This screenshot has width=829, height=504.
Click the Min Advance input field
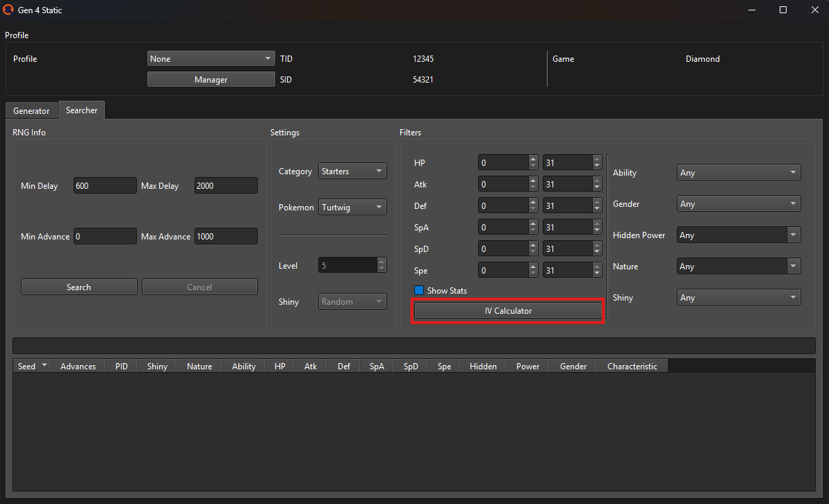105,236
